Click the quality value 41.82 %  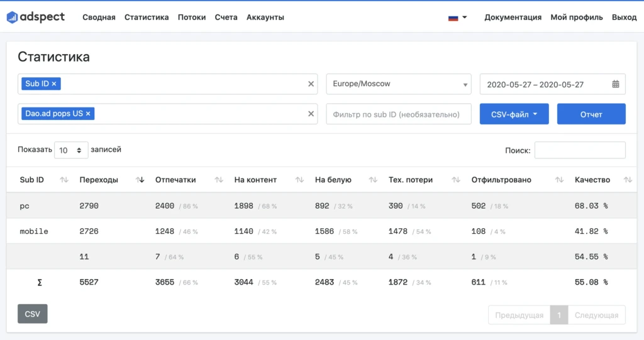click(591, 231)
